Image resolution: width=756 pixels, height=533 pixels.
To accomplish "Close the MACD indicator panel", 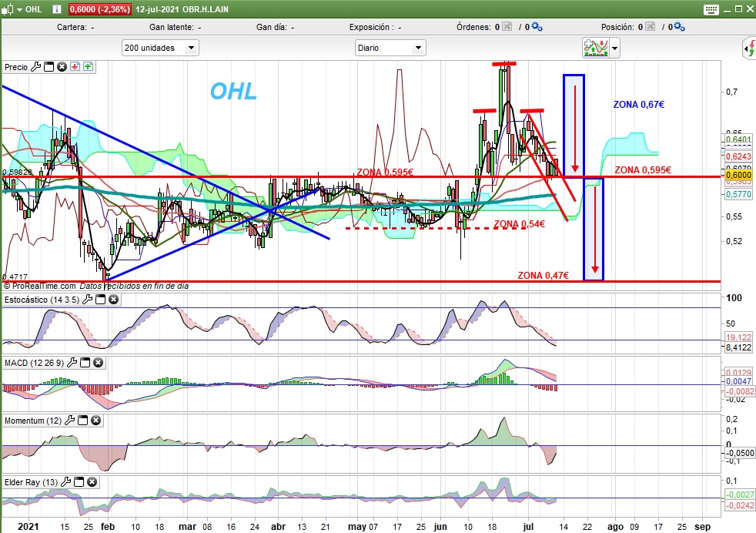I will pos(98,363).
